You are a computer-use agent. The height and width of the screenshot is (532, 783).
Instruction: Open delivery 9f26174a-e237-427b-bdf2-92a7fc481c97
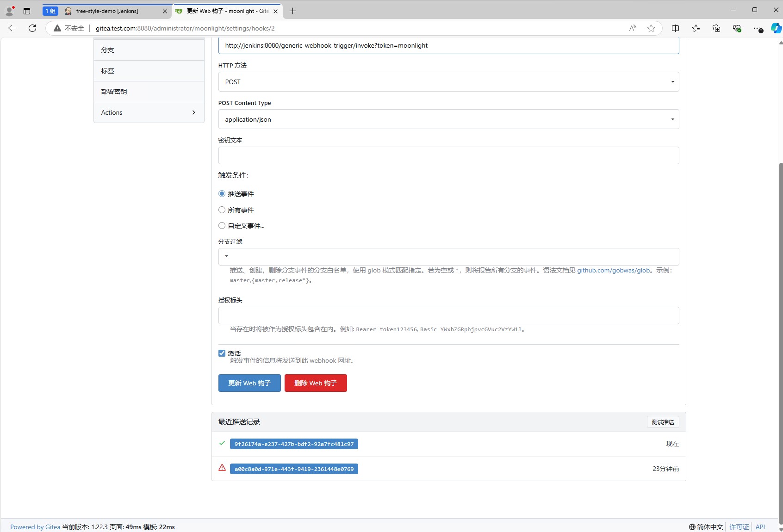coord(294,444)
